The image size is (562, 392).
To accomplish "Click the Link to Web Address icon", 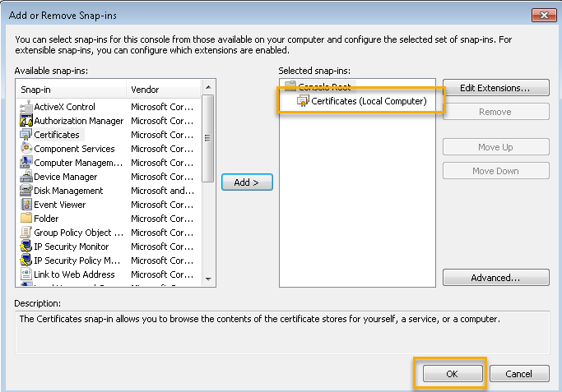I will click(x=26, y=274).
